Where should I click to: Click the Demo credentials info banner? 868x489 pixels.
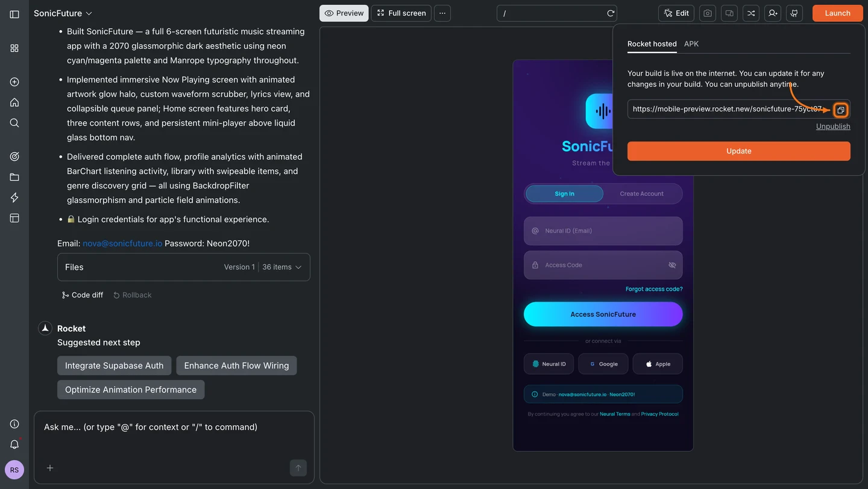[x=603, y=394]
